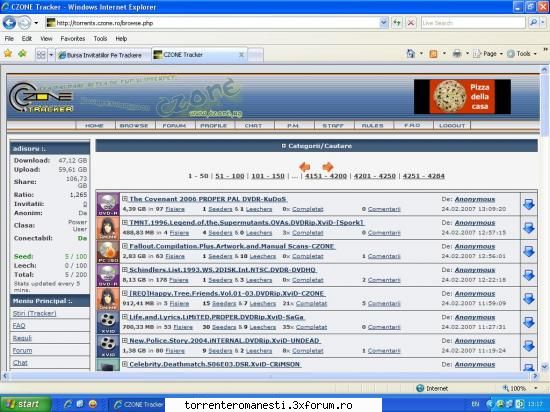The height and width of the screenshot is (412, 550).
Task: Switch to Bursa Invitatiilor Pe Trackere tab
Action: click(104, 55)
